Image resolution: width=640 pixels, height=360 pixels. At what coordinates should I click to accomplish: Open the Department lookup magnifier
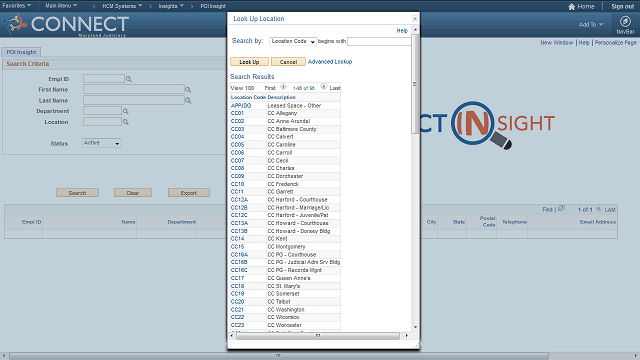(126, 111)
